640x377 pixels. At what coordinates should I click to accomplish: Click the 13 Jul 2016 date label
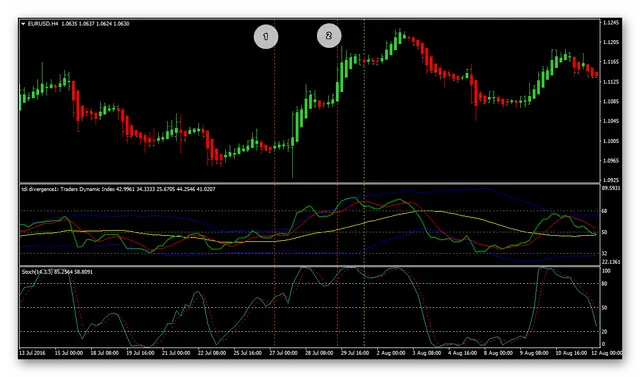[33, 353]
